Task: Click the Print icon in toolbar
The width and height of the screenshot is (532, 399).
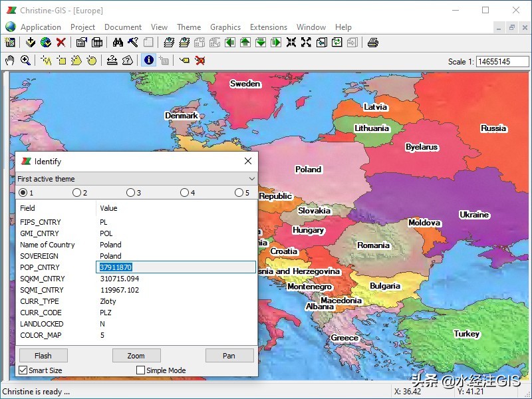Action: pyautogui.click(x=373, y=43)
